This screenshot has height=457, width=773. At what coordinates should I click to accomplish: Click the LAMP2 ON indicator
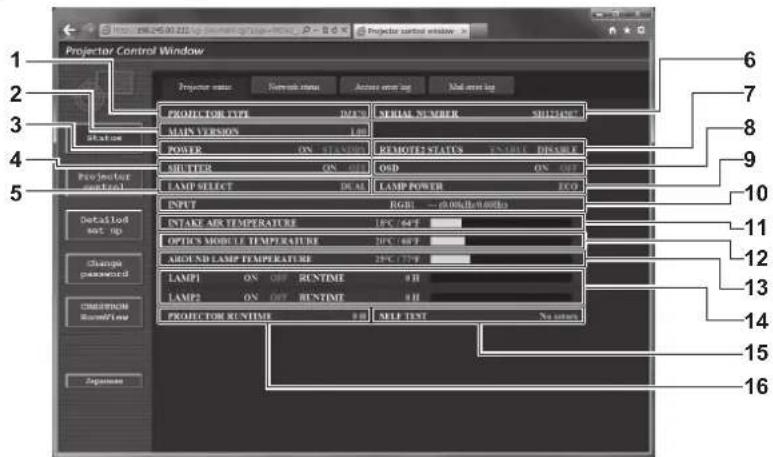coord(250,297)
